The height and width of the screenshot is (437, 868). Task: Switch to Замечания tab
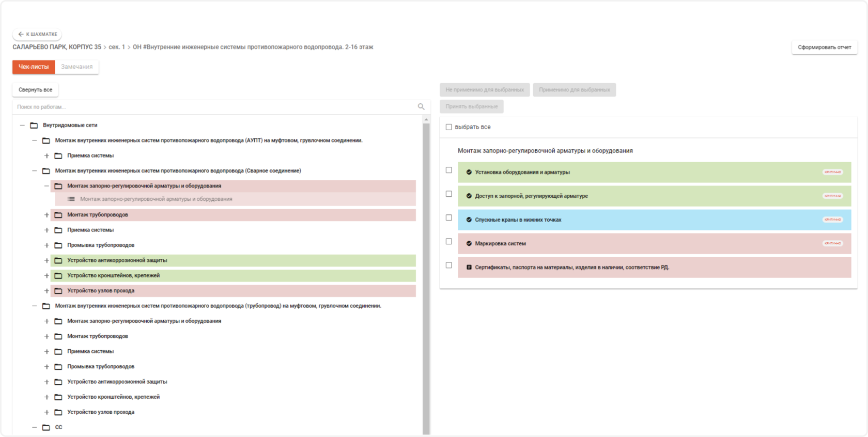point(76,67)
